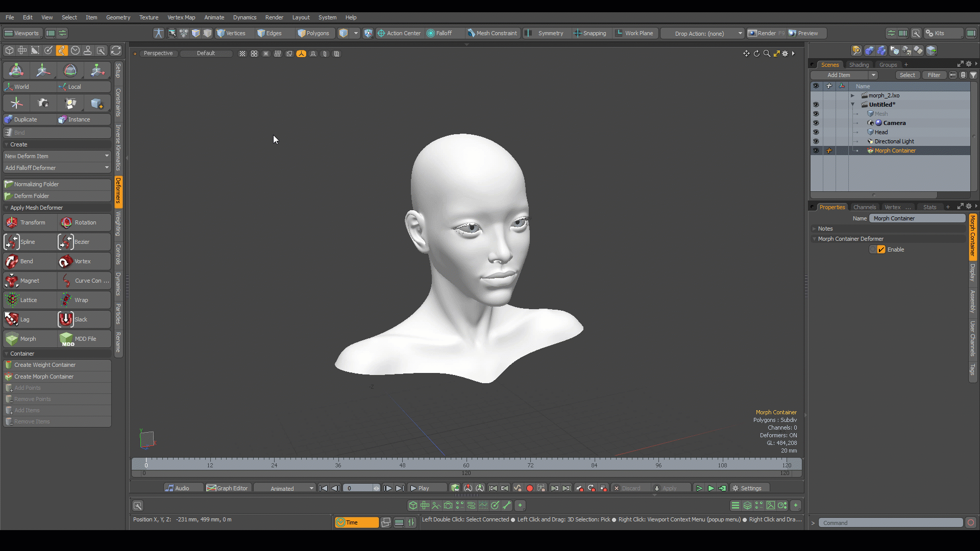Select the Wrap deformer tool
This screenshot has width=980, height=551.
[x=82, y=299]
